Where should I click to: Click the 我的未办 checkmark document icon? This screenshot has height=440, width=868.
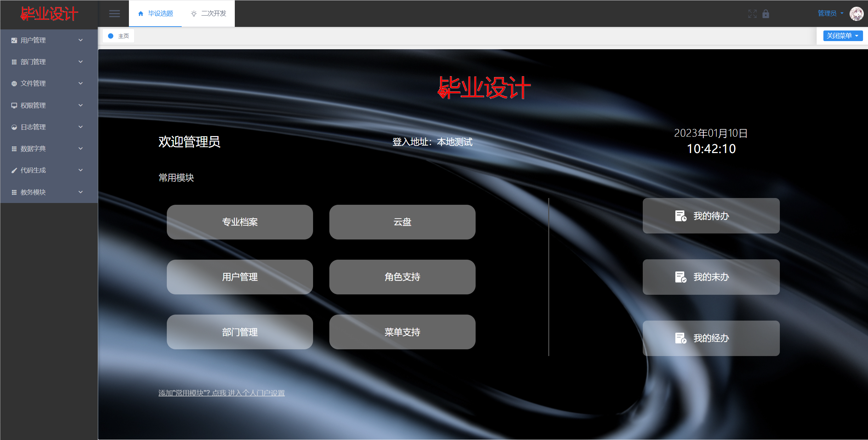click(680, 277)
